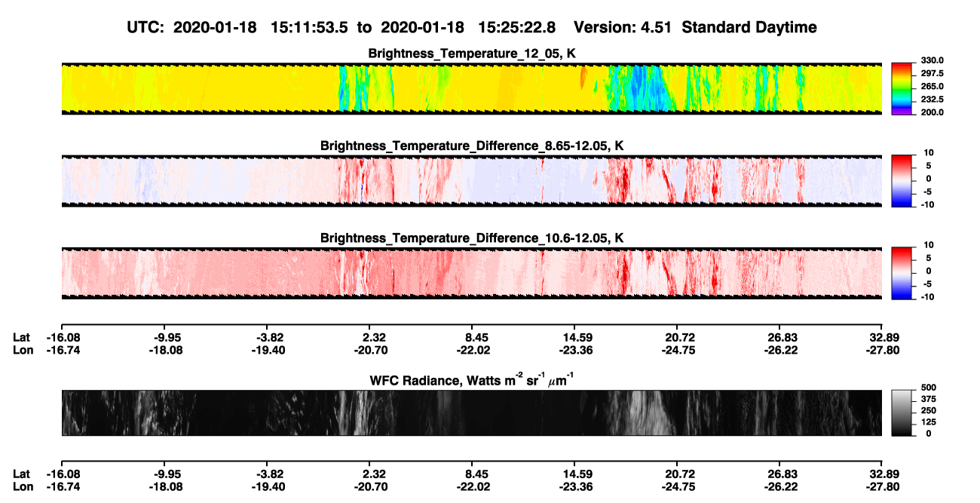980x503 pixels.
Task: Click the Brightness_Temperature_Difference_8.65-12.05, K title
Action: (472, 146)
